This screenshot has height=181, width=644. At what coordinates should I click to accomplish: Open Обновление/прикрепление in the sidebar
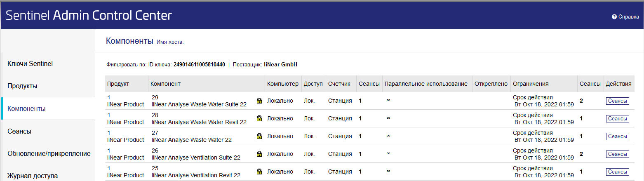49,153
